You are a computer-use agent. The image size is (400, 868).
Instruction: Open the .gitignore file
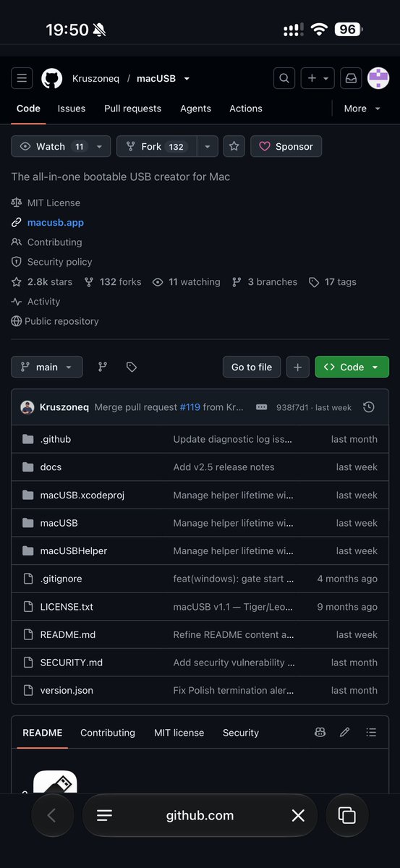click(x=61, y=579)
